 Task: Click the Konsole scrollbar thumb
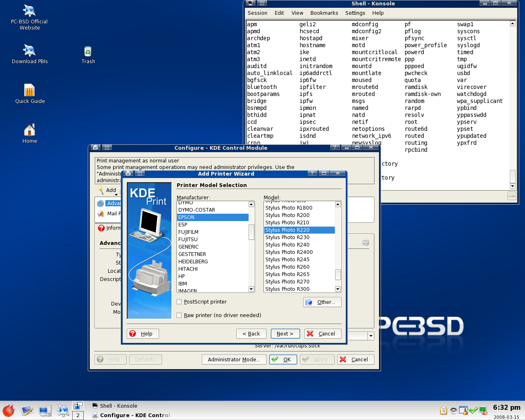pos(512,176)
